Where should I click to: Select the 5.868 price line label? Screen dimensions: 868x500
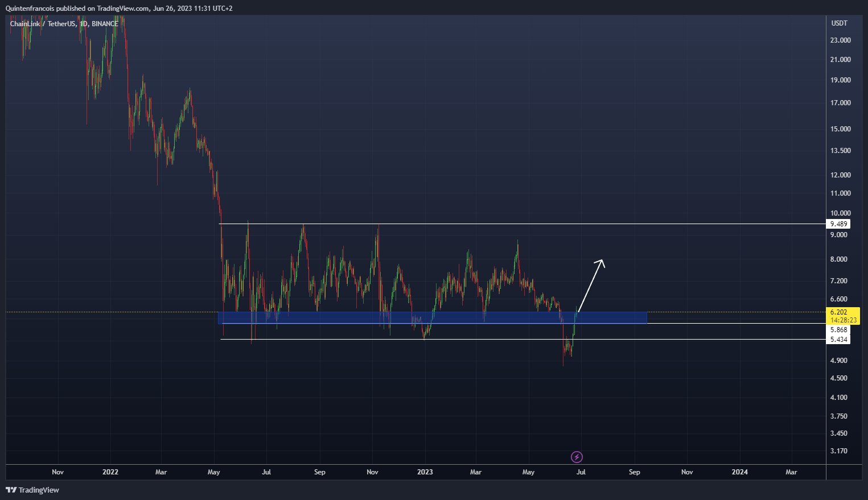click(x=838, y=330)
